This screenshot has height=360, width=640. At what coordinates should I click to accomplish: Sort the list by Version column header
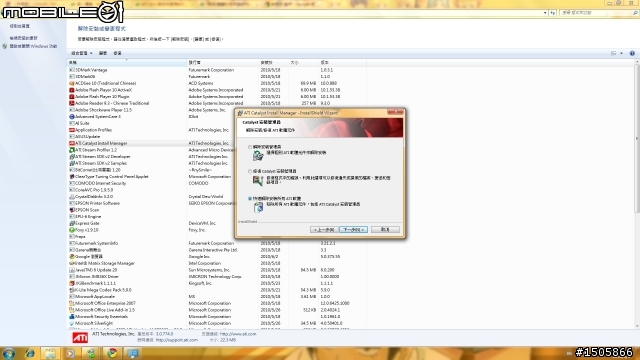click(x=342, y=62)
